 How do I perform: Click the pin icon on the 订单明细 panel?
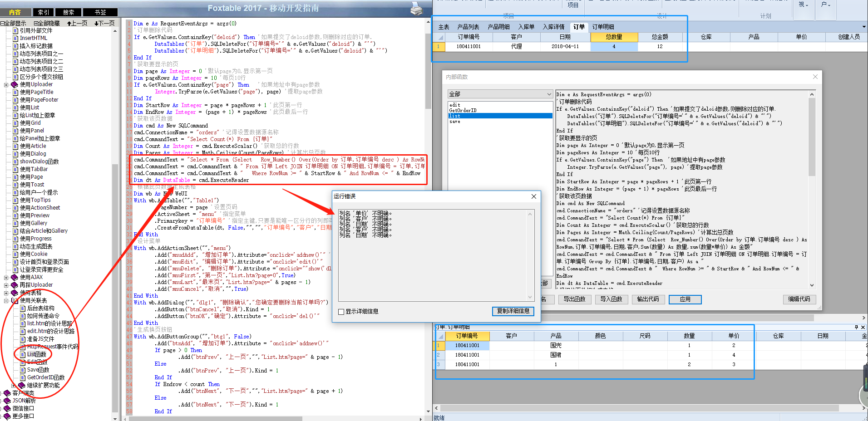coord(856,327)
